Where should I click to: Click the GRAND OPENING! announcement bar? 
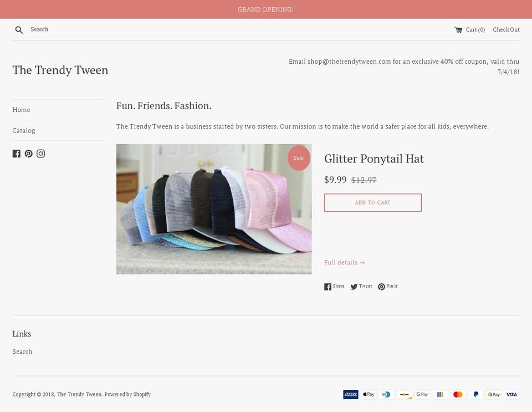coord(266,9)
